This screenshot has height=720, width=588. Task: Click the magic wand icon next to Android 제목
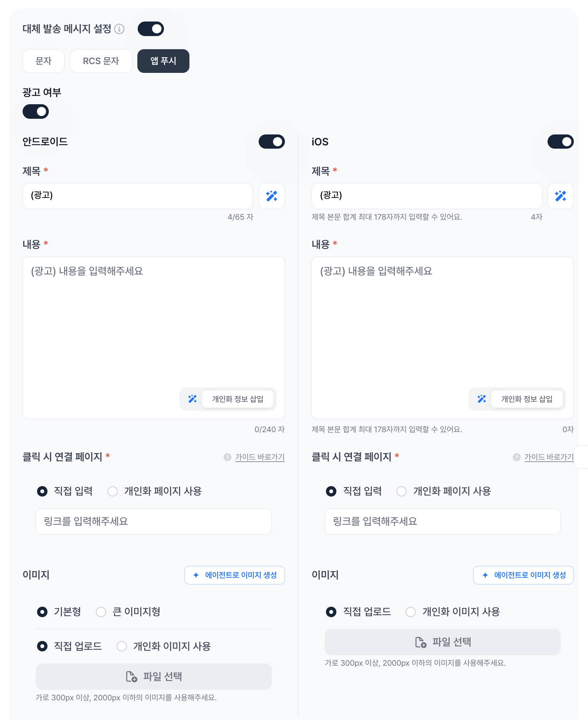(272, 196)
